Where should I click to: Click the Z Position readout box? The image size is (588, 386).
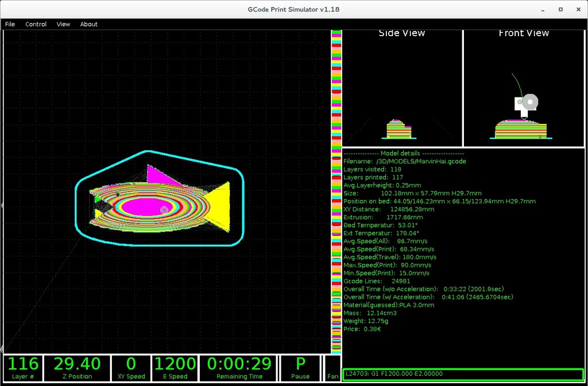[76, 368]
